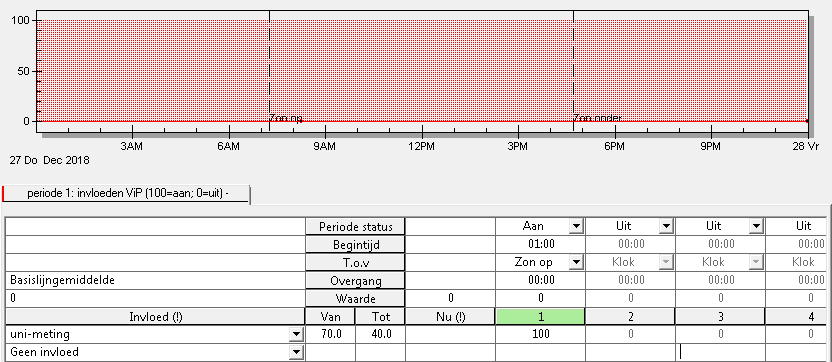This screenshot has height=362, width=832.
Task: Select the period 3 column header
Action: 720,317
